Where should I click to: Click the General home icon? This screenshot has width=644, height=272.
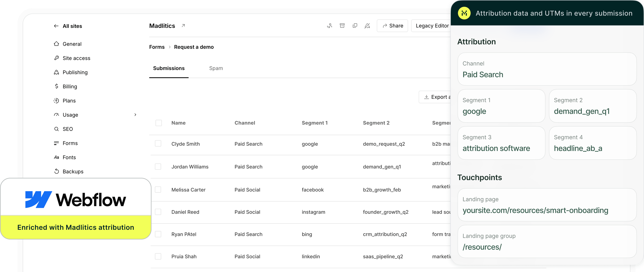57,44
